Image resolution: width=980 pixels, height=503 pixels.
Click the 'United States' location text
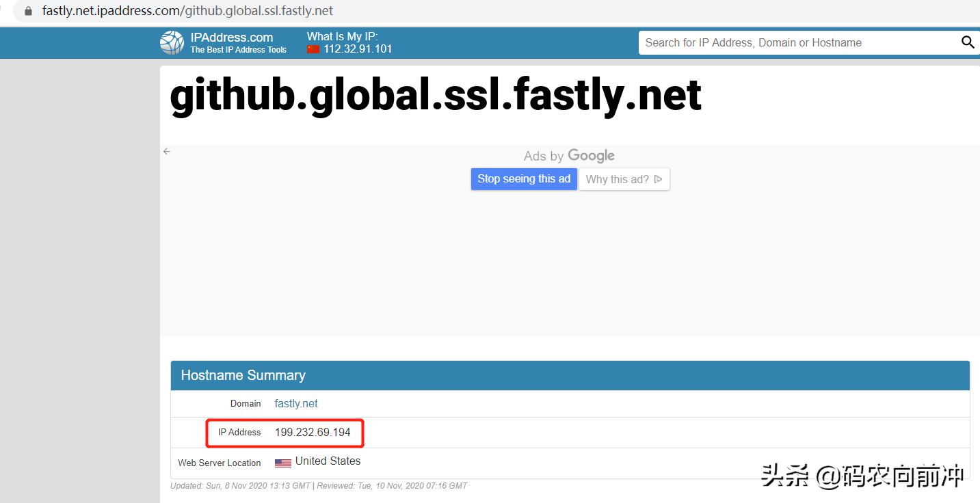click(x=328, y=461)
